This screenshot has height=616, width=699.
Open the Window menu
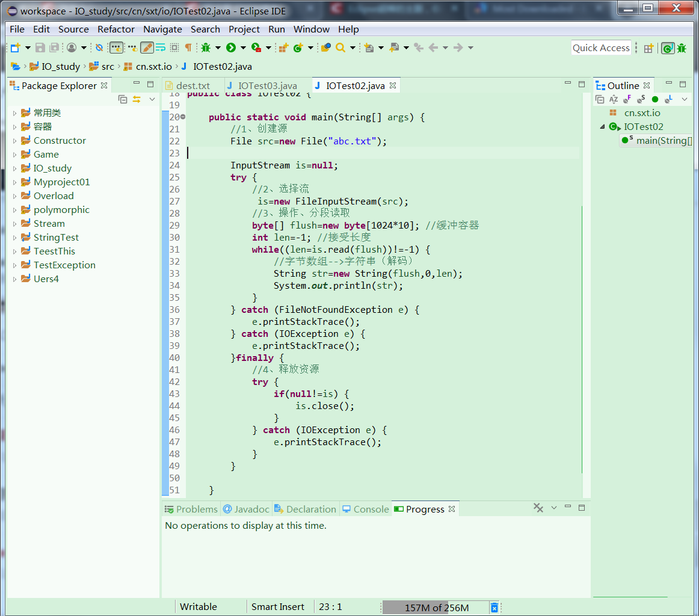[311, 29]
